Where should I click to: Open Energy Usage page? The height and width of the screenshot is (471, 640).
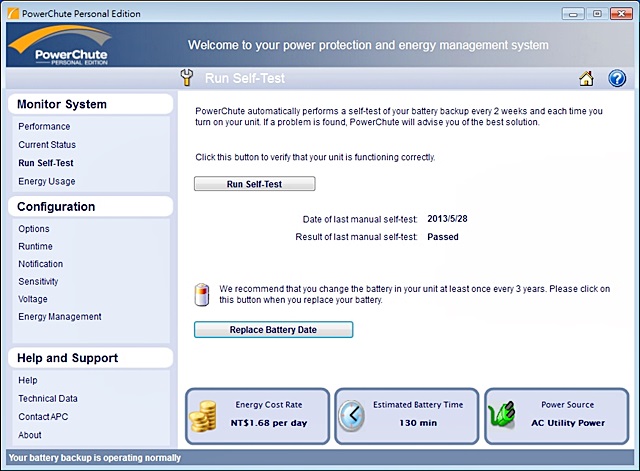point(47,181)
